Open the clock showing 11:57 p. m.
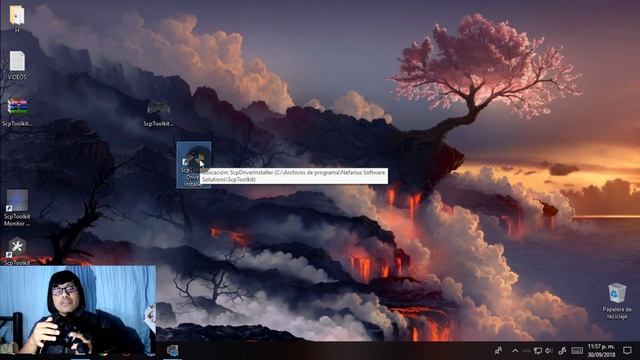 [601, 351]
